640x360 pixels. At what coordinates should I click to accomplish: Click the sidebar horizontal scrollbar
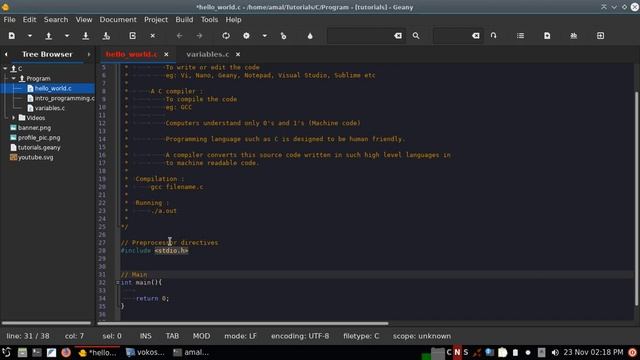pos(46,323)
